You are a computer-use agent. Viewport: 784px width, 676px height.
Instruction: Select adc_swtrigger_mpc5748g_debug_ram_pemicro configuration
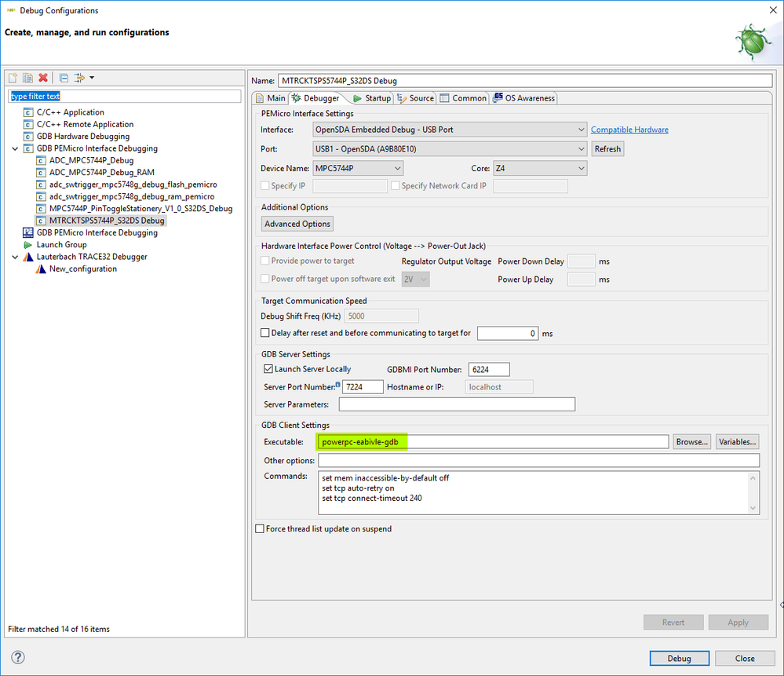[132, 196]
